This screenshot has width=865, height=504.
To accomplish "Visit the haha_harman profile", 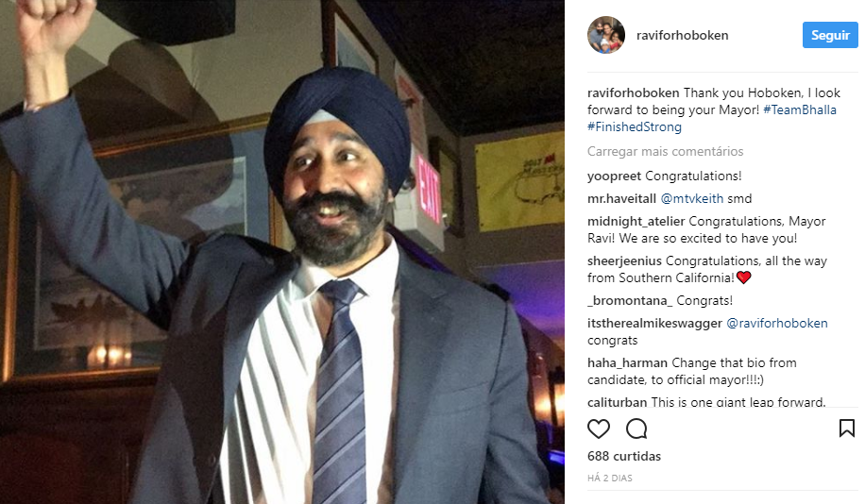I will (627, 362).
